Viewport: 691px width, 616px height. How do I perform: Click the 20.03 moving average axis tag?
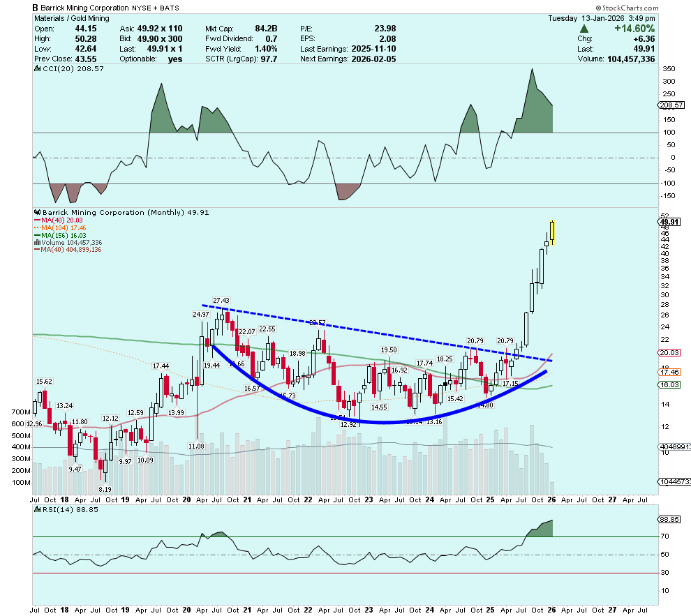tap(670, 353)
